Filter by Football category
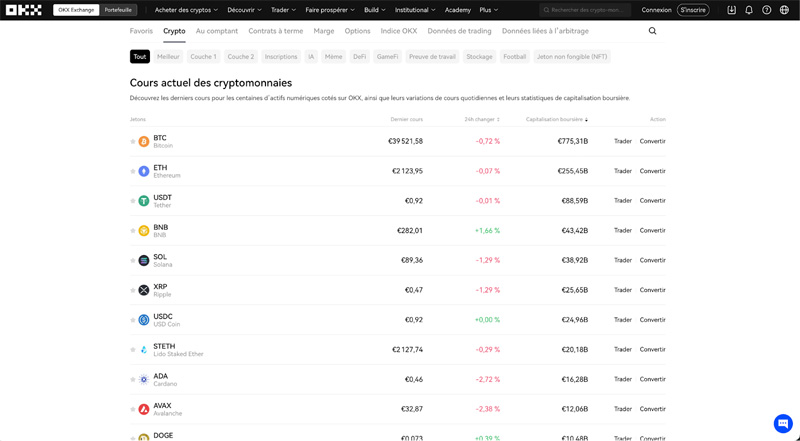This screenshot has height=441, width=800. [514, 57]
